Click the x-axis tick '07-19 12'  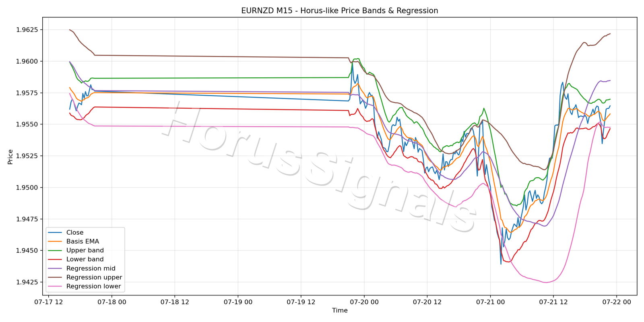(x=301, y=302)
